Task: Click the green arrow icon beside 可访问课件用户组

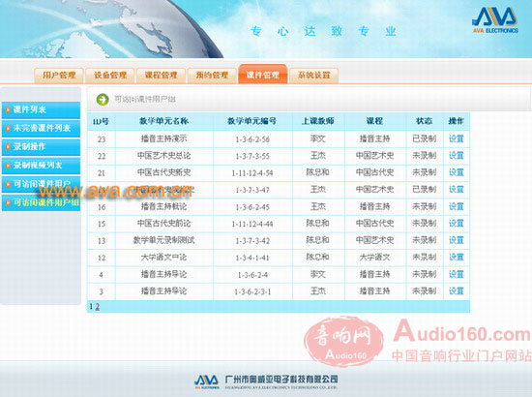Action: (103, 100)
